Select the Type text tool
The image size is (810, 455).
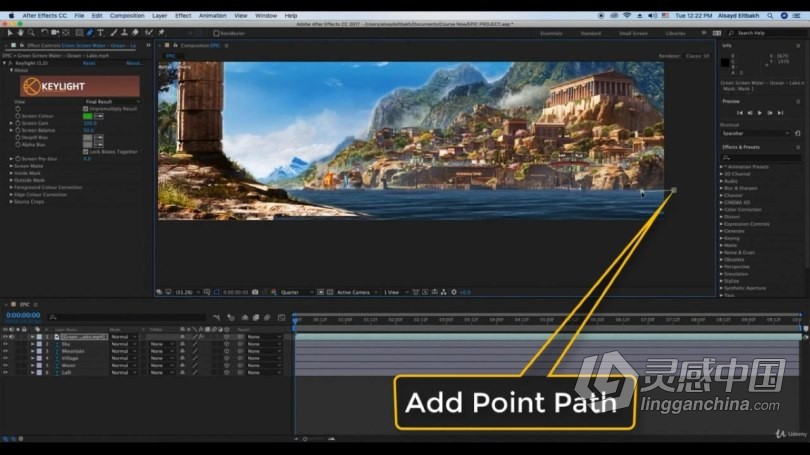coord(100,33)
